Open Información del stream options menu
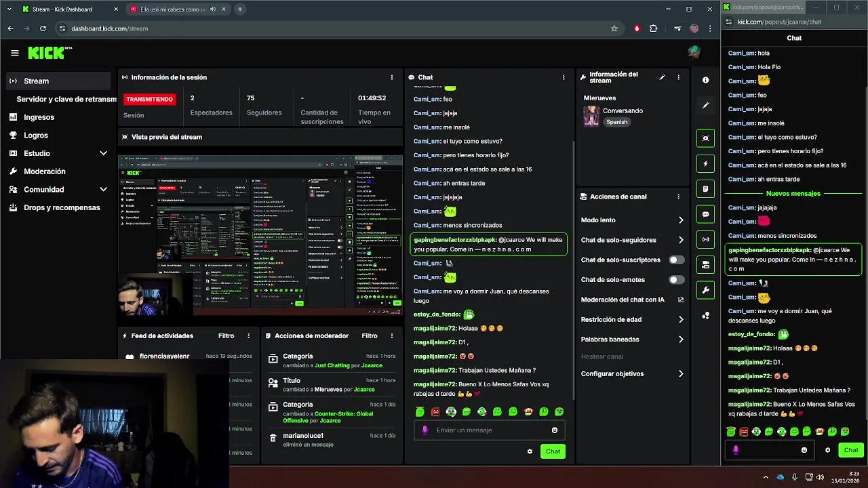Image resolution: width=868 pixels, height=488 pixels. [678, 77]
